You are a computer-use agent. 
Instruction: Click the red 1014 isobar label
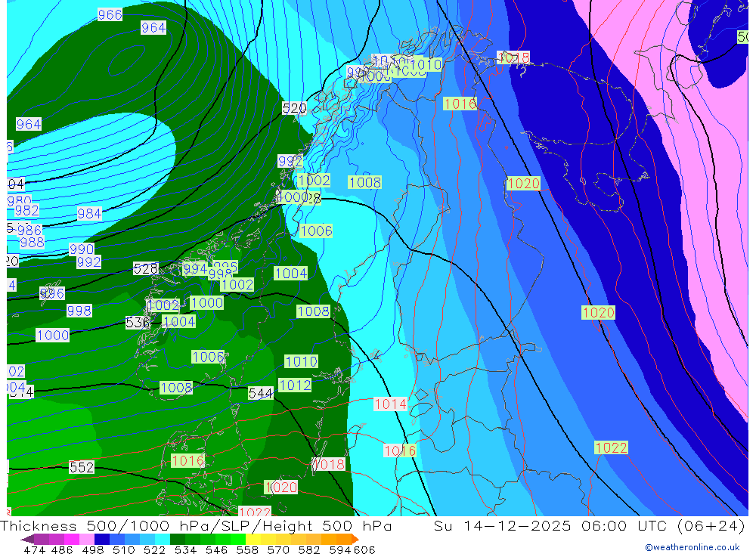(391, 404)
